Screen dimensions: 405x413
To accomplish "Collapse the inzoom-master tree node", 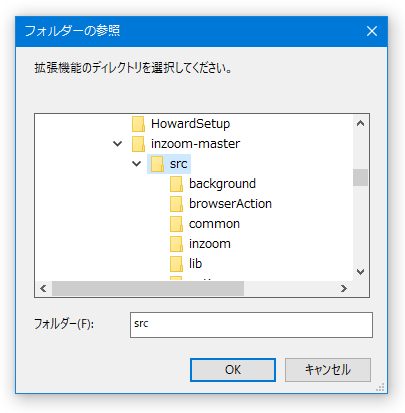I will (x=117, y=144).
